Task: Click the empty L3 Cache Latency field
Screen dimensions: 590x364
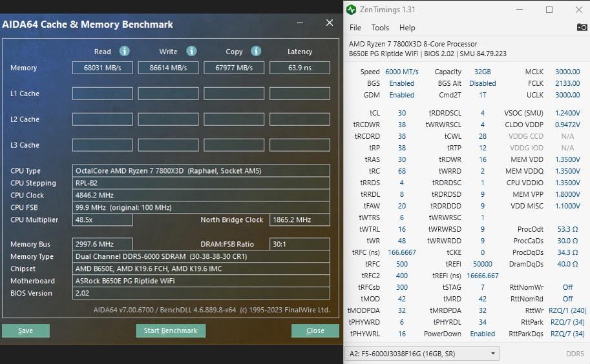Action: coord(300,145)
